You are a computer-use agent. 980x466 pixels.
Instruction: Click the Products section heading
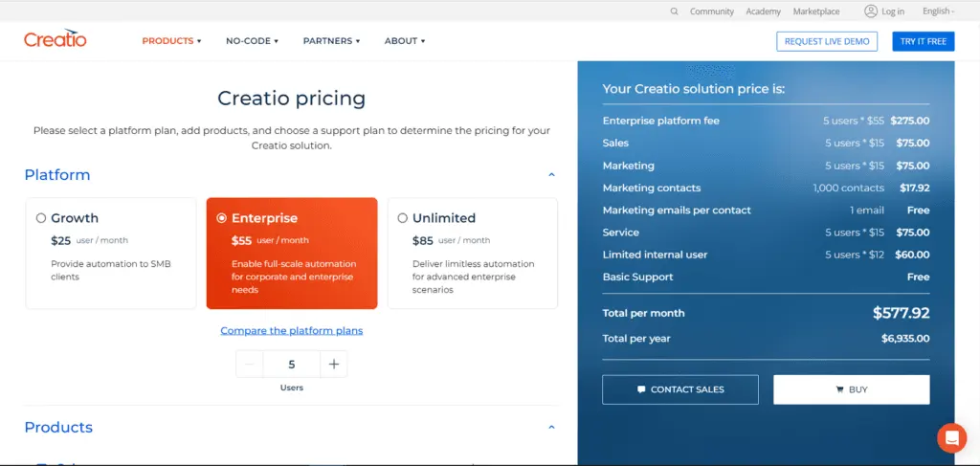58,428
